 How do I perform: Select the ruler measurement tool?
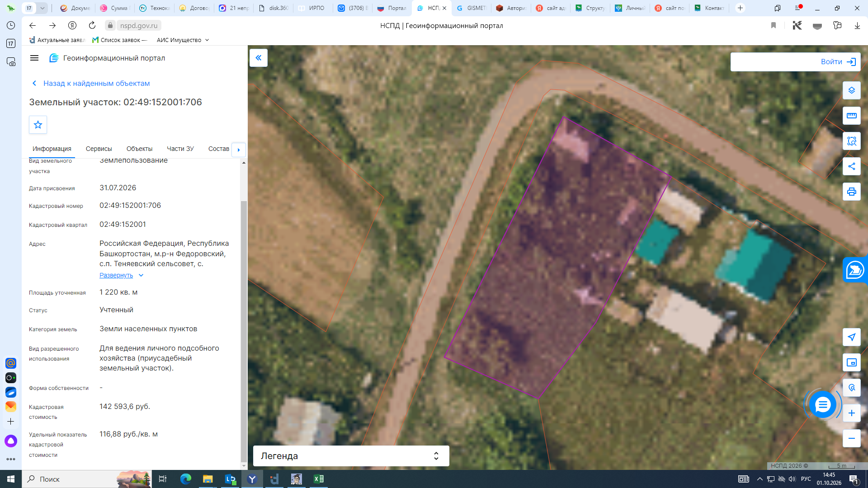(852, 116)
